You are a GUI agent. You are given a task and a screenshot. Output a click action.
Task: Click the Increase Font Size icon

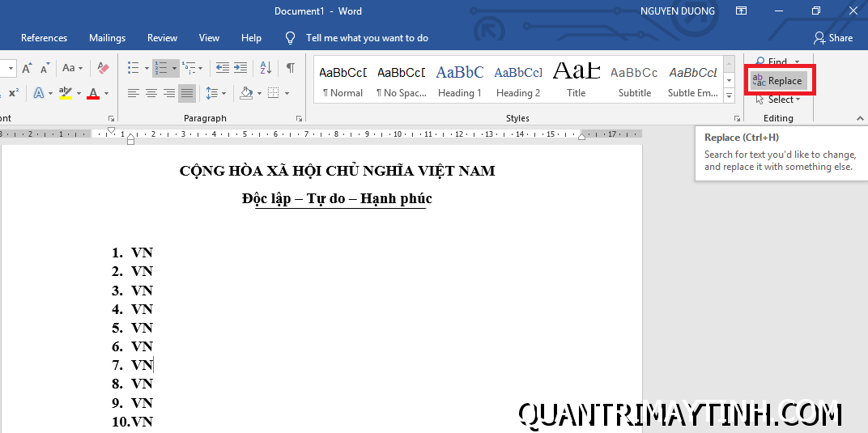28,68
